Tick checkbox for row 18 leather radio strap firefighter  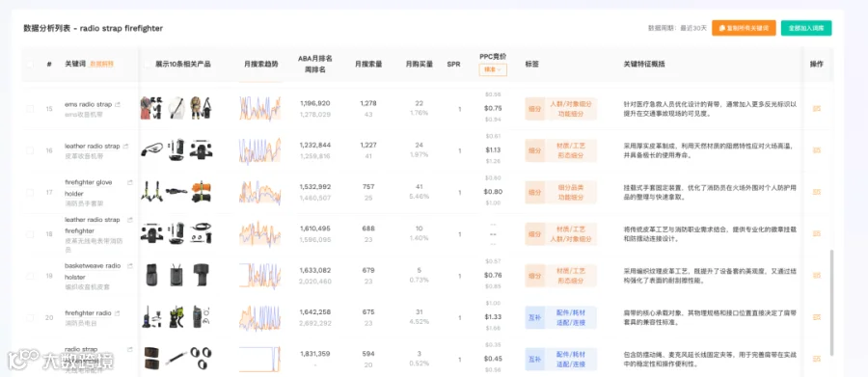(30, 233)
